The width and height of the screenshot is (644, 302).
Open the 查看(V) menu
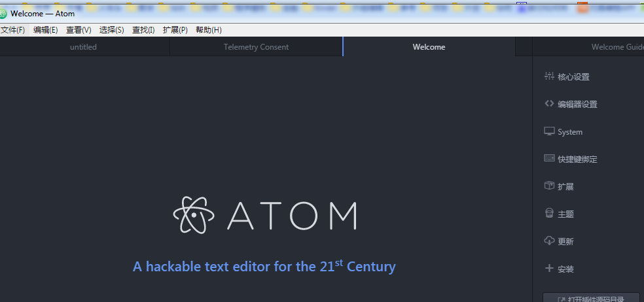(79, 30)
